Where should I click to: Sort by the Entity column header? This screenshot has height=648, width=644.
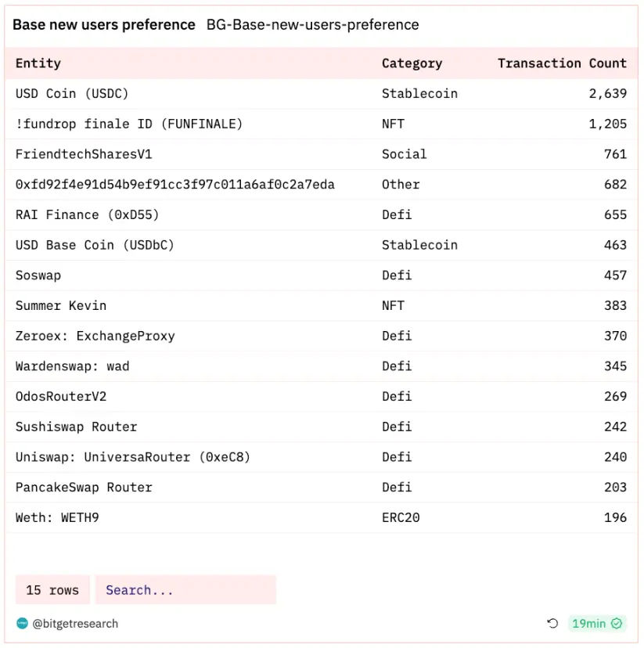coord(38,63)
